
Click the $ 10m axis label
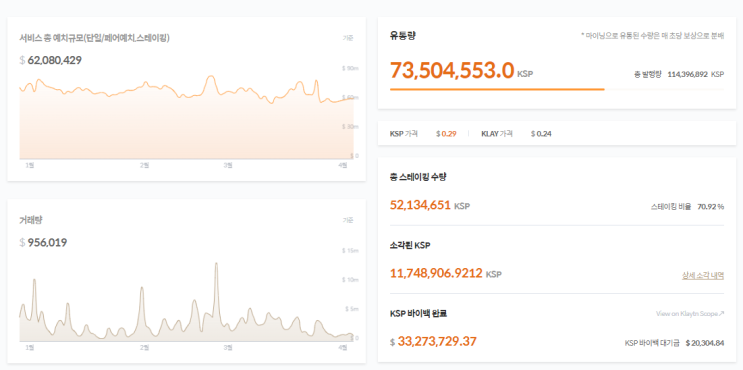coord(350,280)
